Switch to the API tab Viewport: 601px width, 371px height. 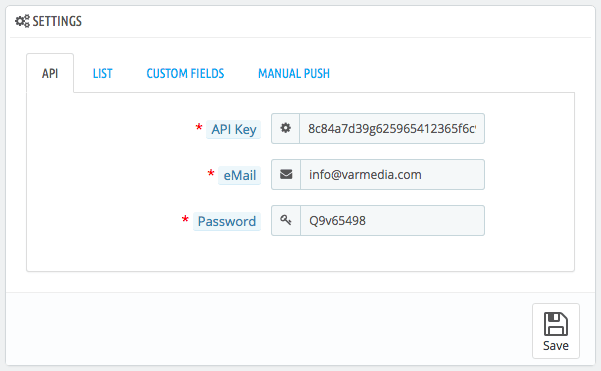click(x=50, y=73)
